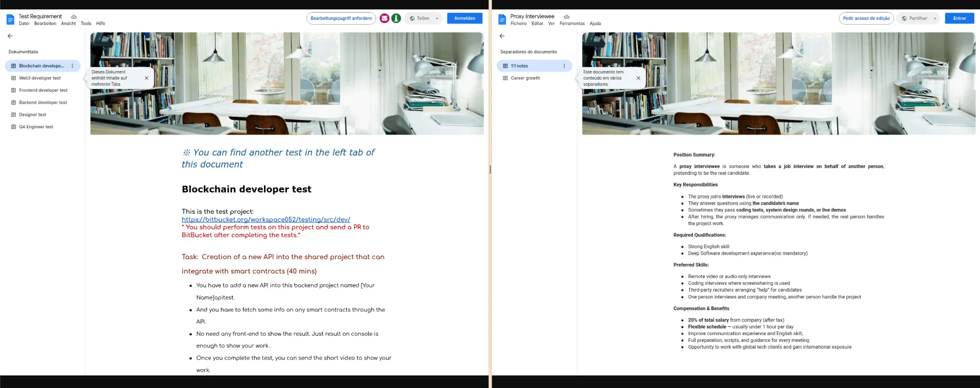980x388 pixels.
Task: Click the 'Key Responsibilities' heading
Action: coord(696,185)
